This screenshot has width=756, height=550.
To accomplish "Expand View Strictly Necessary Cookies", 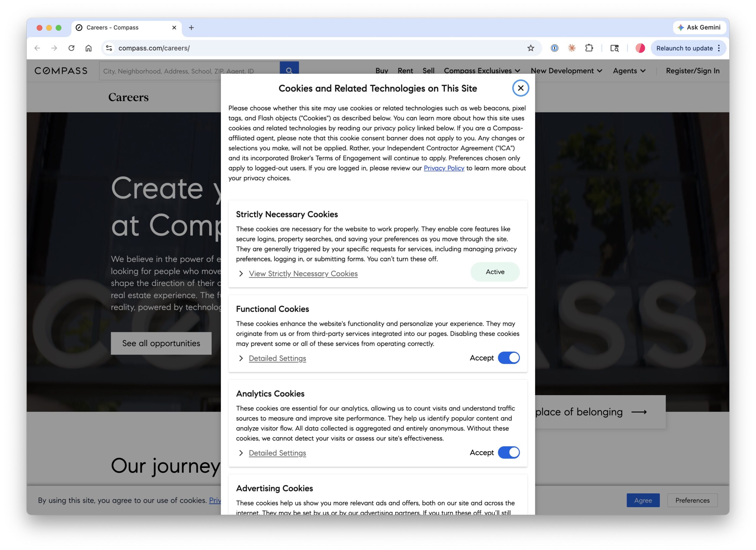I will (303, 274).
